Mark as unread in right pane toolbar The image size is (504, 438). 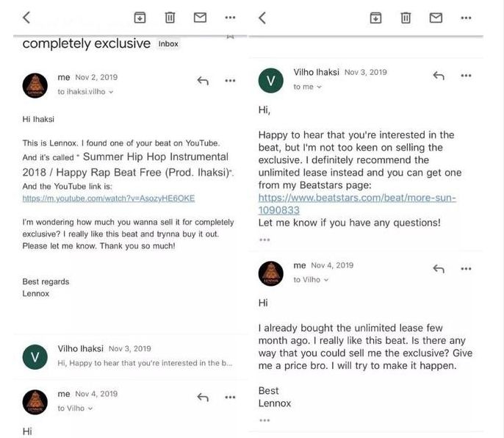click(436, 18)
